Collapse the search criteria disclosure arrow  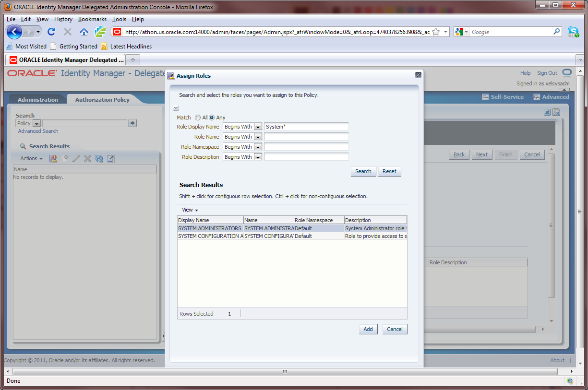click(x=176, y=108)
